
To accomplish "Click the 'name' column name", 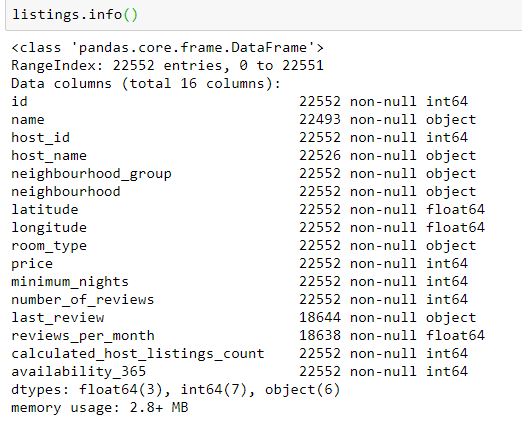I will 28,119.
